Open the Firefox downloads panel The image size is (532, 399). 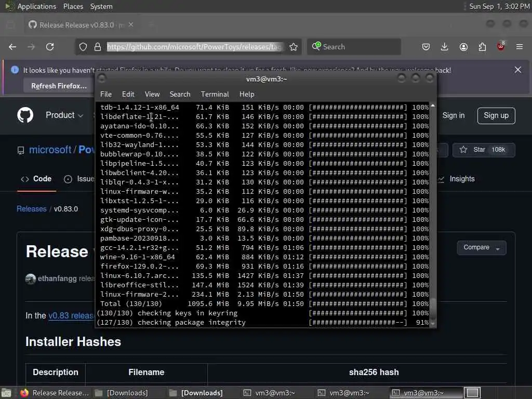point(445,47)
